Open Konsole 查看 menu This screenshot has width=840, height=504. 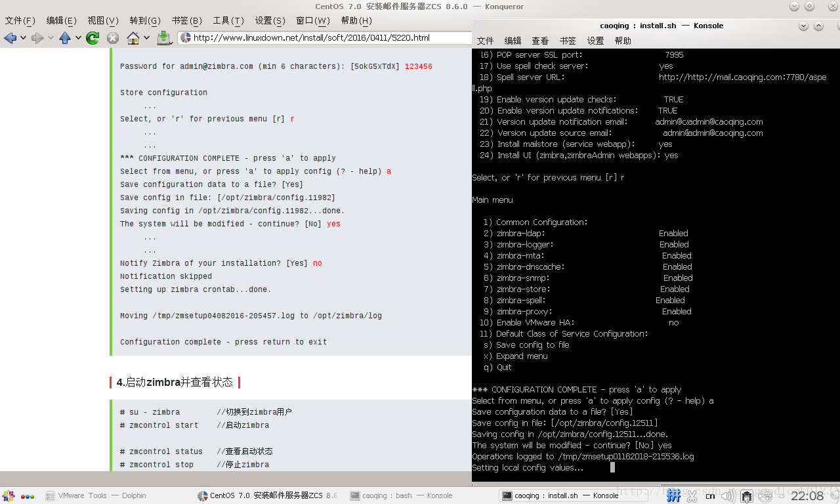(x=540, y=41)
